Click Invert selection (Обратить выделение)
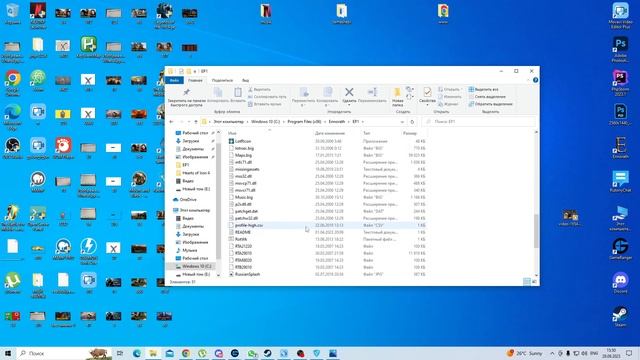The width and height of the screenshot is (640, 360). [x=490, y=104]
